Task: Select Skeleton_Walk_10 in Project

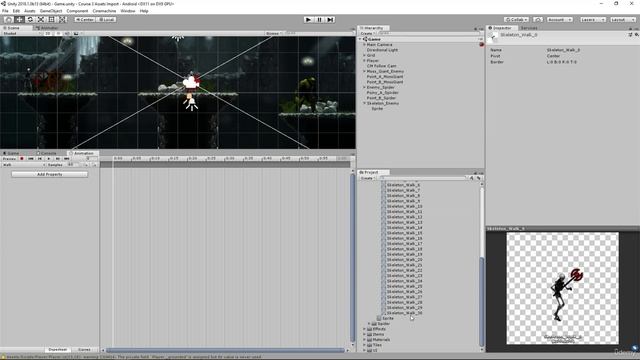Action: (x=404, y=206)
